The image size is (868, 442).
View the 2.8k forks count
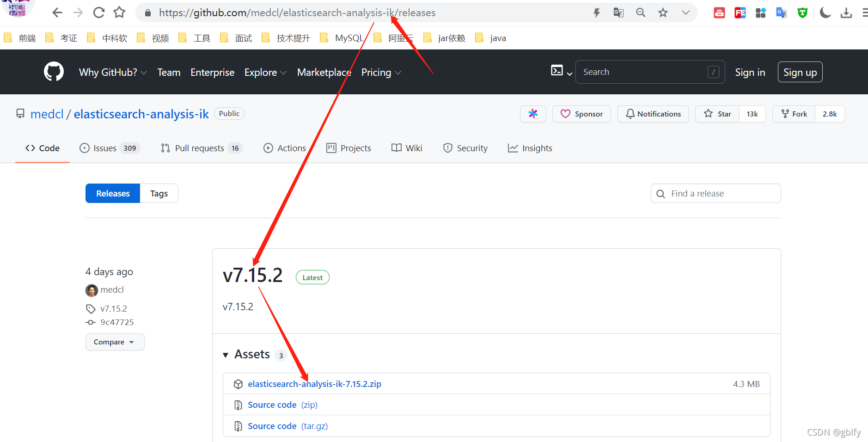pyautogui.click(x=830, y=114)
